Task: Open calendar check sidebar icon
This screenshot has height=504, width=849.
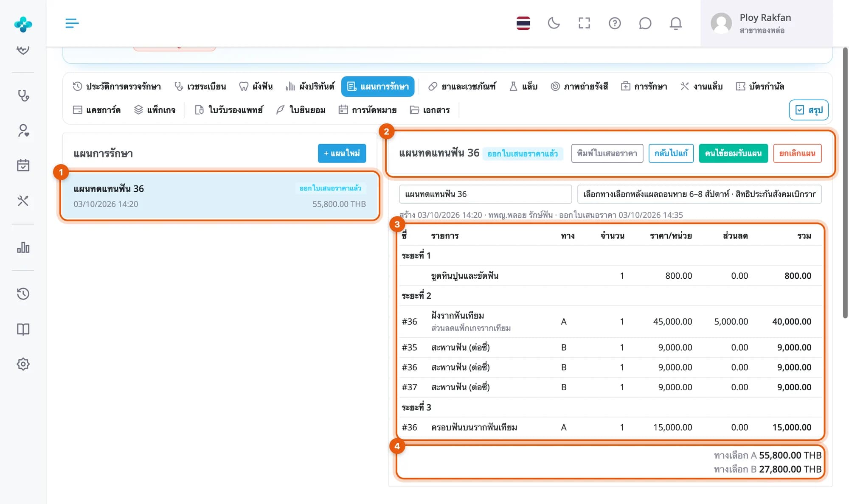Action: [x=23, y=165]
